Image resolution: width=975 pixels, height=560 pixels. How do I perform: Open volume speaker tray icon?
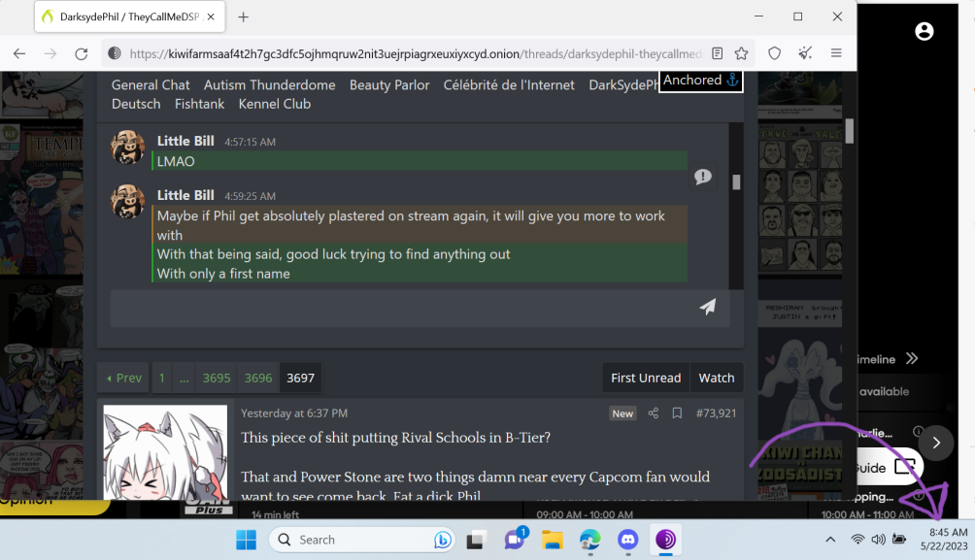click(x=878, y=540)
